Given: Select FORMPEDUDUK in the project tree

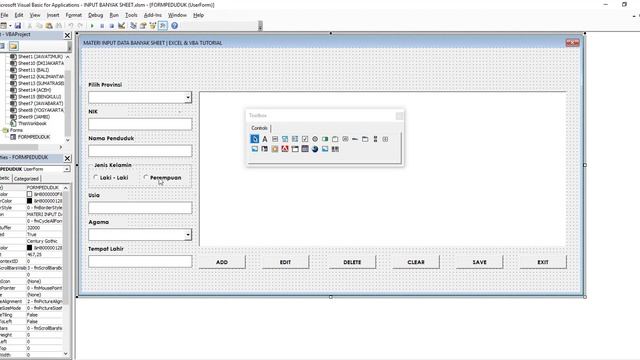Looking at the screenshot, I should point(33,137).
